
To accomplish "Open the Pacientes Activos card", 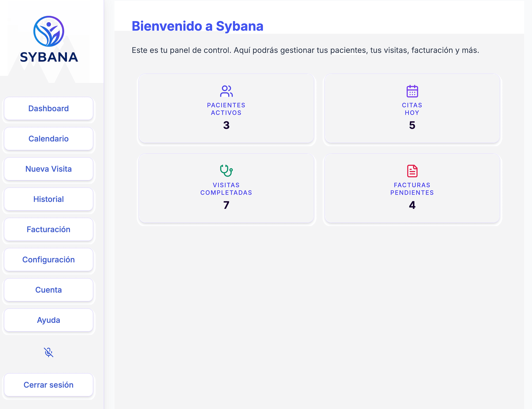I will point(226,109).
